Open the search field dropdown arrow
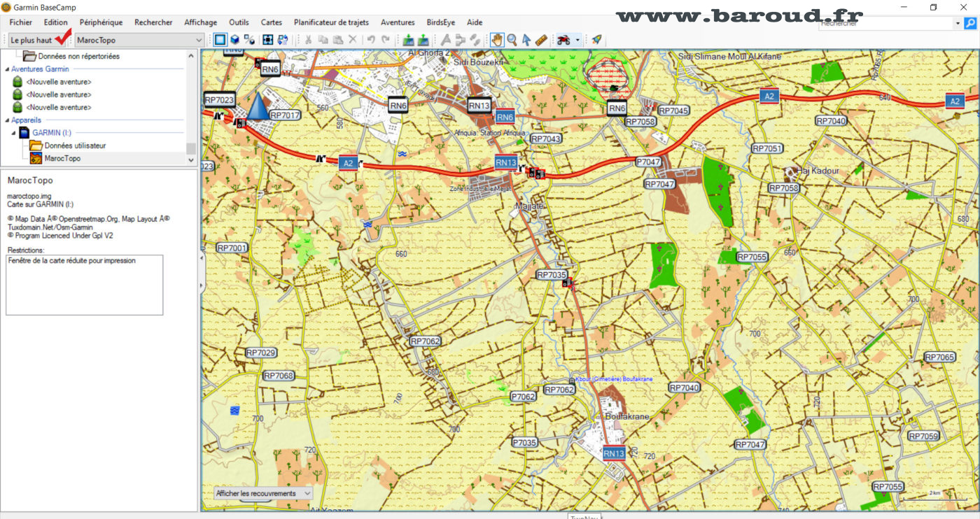The height and width of the screenshot is (519, 980). click(x=958, y=23)
